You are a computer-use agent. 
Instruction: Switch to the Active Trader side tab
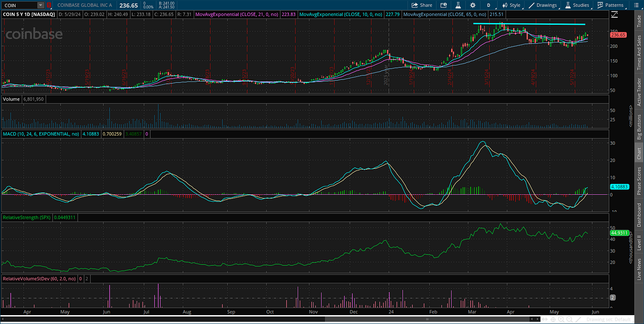639,92
